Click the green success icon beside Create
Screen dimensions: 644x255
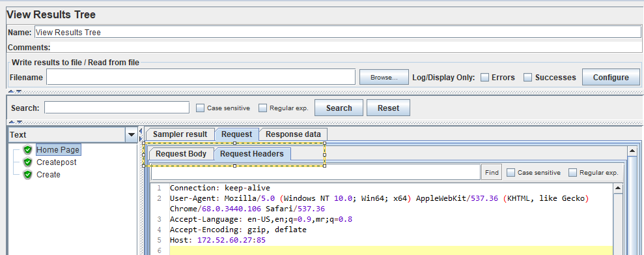pos(28,174)
